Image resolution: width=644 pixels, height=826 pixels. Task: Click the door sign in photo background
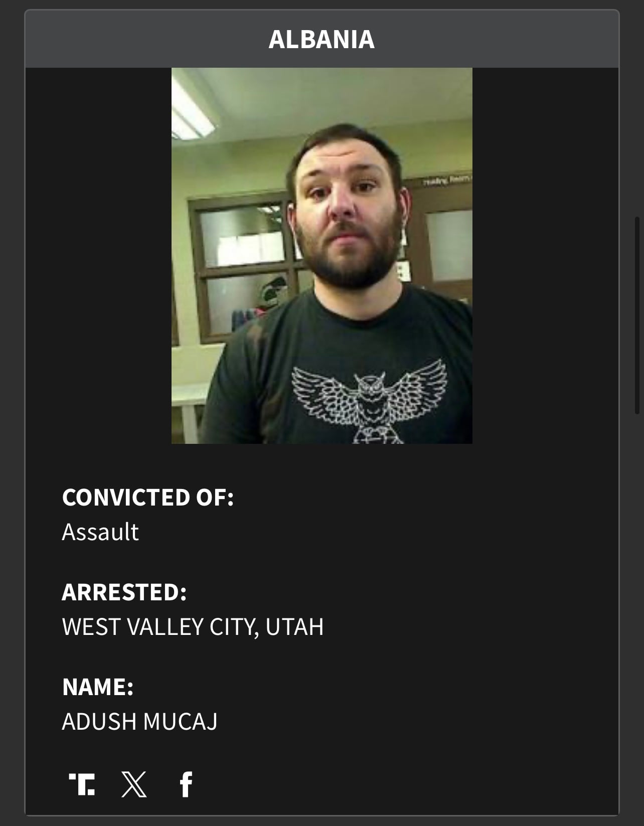[446, 181]
